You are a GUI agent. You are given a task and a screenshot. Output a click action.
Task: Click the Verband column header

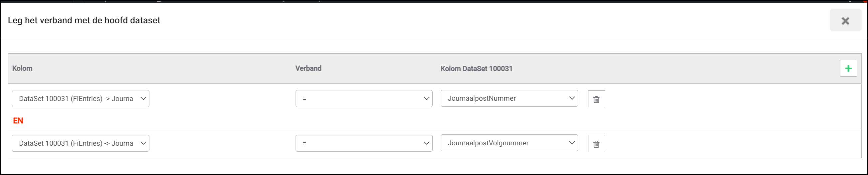click(x=308, y=68)
